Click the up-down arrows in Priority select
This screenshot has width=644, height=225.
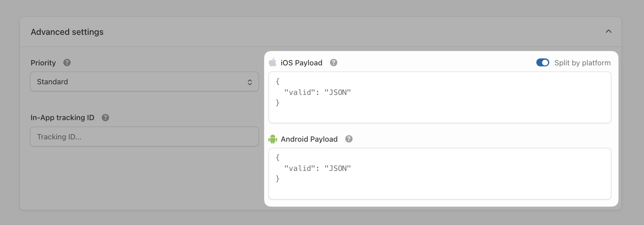[x=250, y=82]
